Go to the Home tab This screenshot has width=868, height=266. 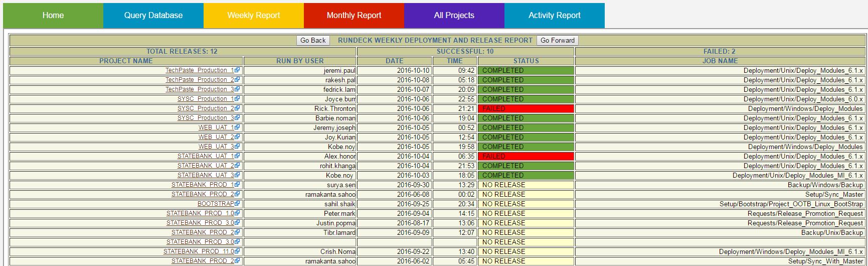point(53,16)
